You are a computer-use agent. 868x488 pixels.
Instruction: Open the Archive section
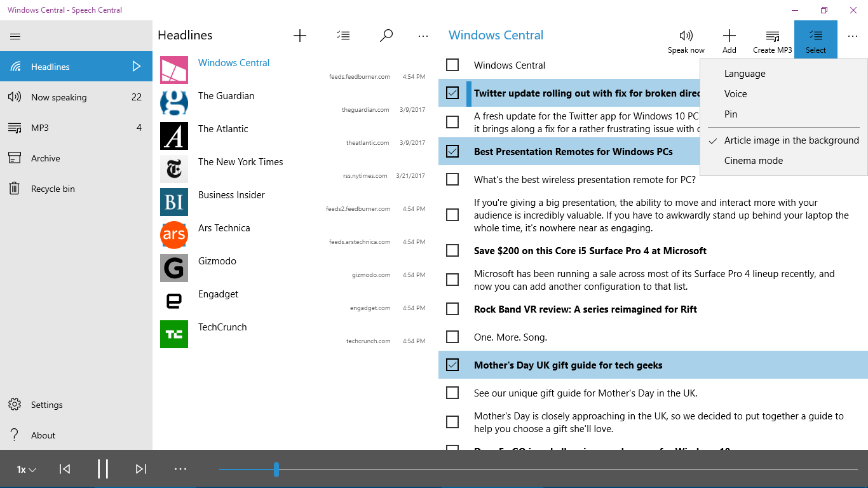click(76, 158)
